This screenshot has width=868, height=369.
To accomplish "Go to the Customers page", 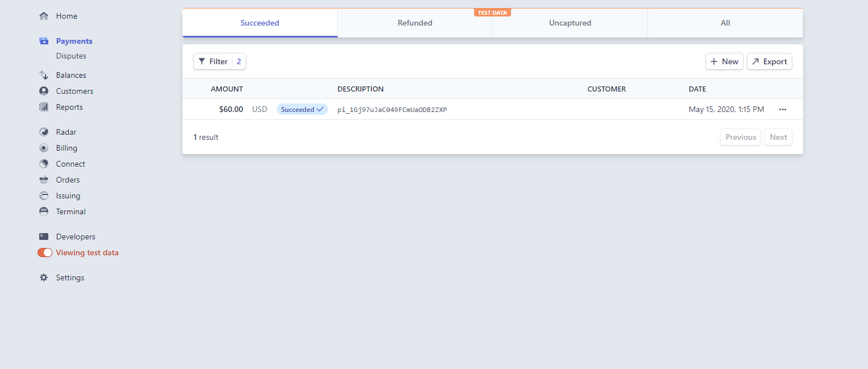I will [x=74, y=91].
